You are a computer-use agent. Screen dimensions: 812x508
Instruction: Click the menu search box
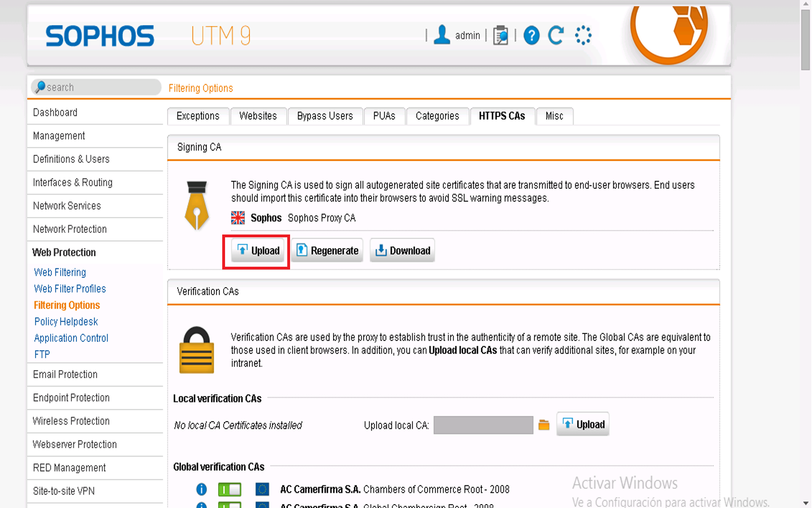[x=96, y=87]
